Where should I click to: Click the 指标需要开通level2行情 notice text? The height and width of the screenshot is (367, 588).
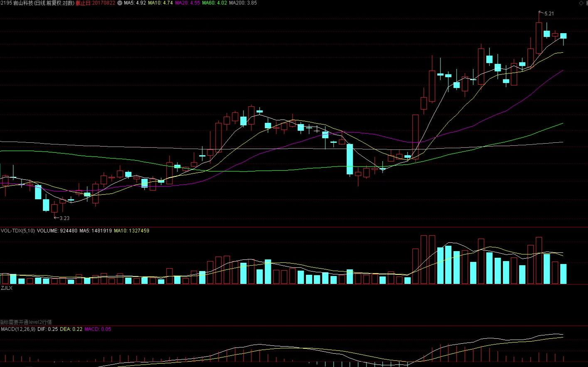coord(26,322)
